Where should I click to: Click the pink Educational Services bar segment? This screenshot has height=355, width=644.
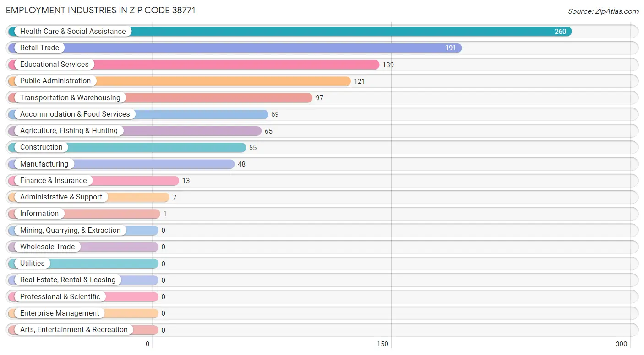point(194,64)
